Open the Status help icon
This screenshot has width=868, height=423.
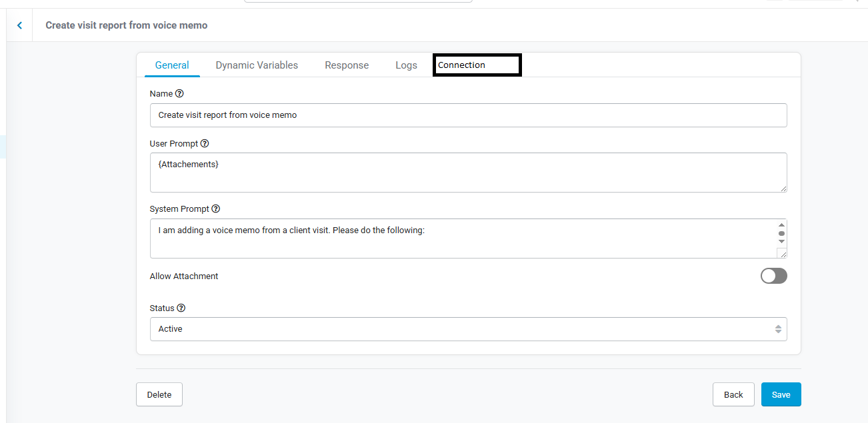click(x=181, y=308)
